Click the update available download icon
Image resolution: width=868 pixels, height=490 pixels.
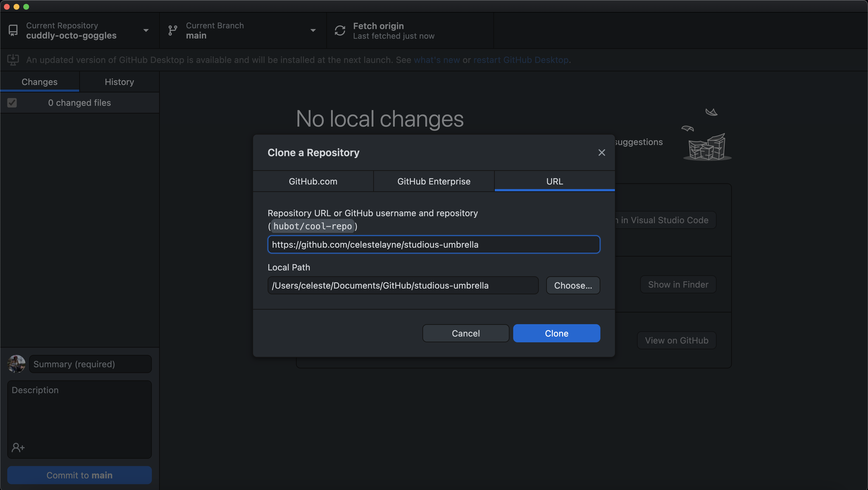(x=13, y=60)
